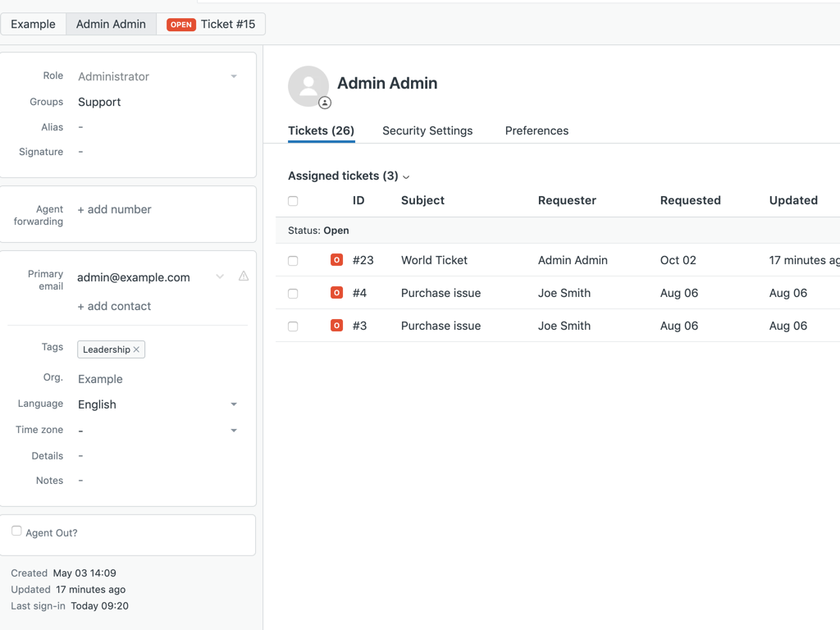This screenshot has width=840, height=630.
Task: Expand the Language dropdown
Action: coord(156,404)
